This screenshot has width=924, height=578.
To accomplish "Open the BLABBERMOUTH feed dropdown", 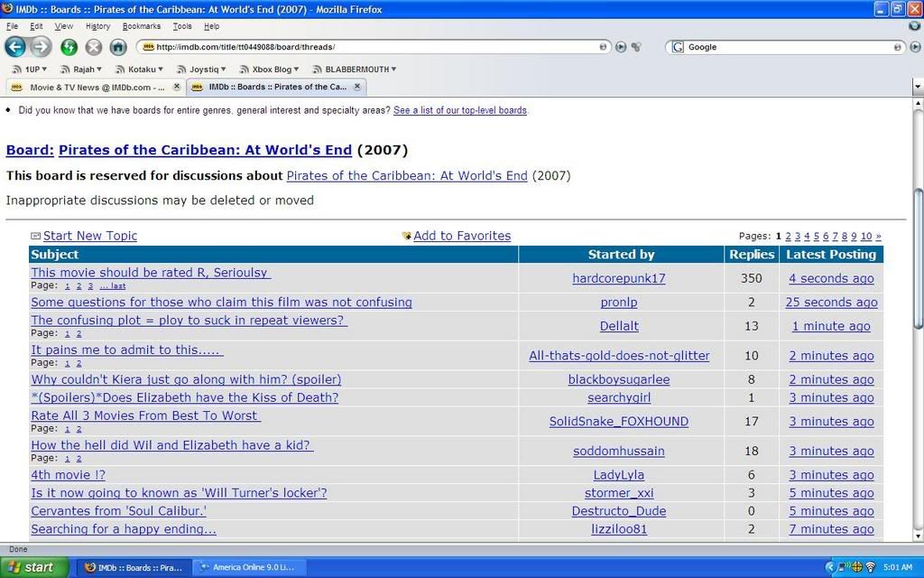I will tap(355, 69).
